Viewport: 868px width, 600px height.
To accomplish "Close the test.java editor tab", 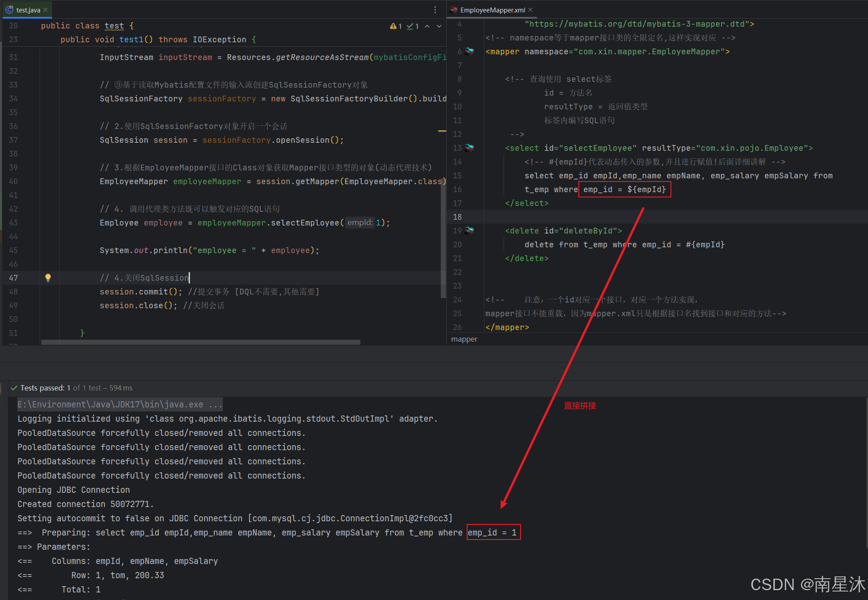I will 45,10.
